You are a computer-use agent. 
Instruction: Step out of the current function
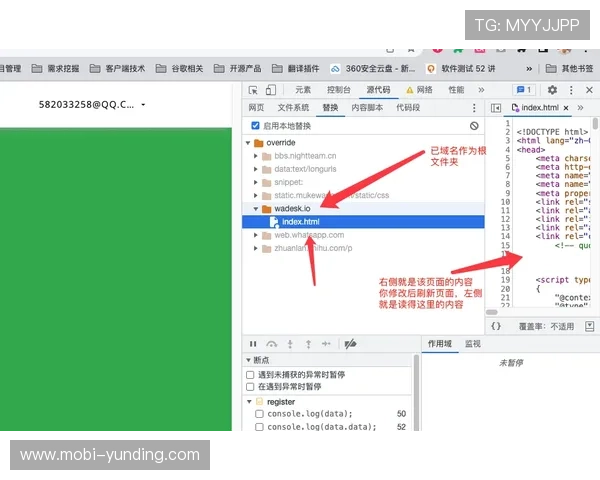308,344
